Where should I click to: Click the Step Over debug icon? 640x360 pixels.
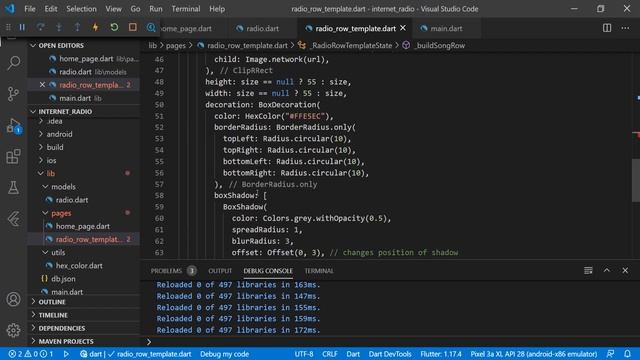click(40, 27)
